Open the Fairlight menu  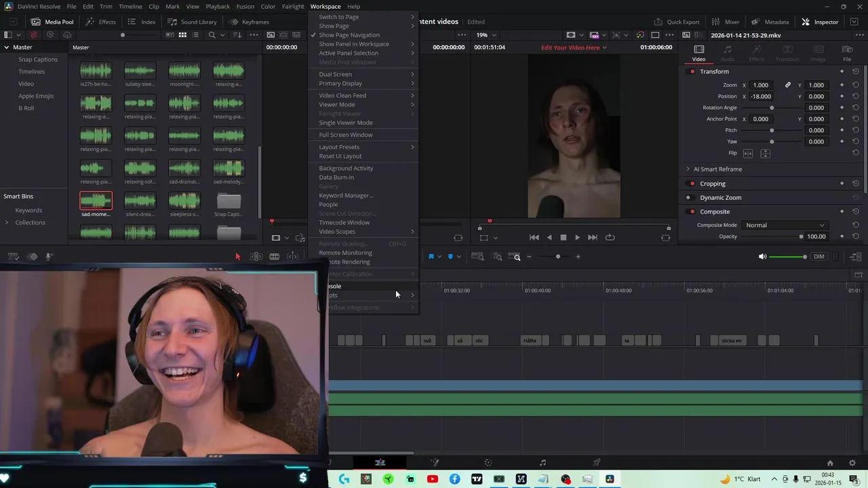pyautogui.click(x=293, y=6)
